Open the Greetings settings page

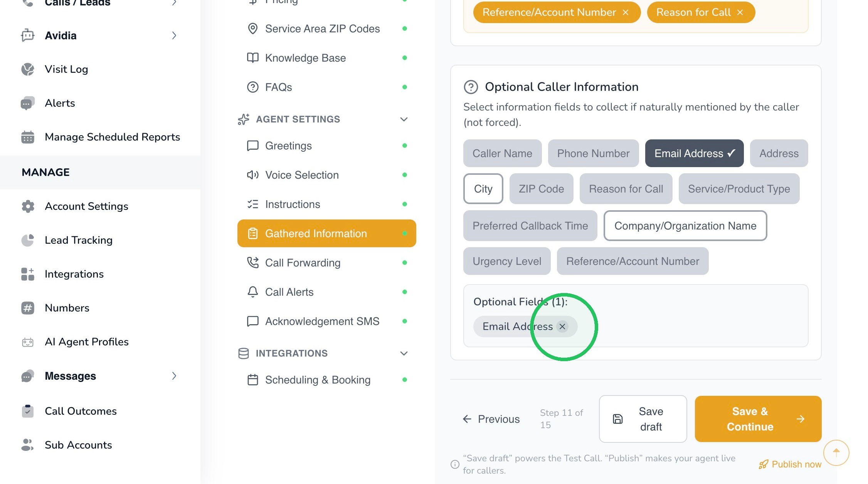(326, 146)
